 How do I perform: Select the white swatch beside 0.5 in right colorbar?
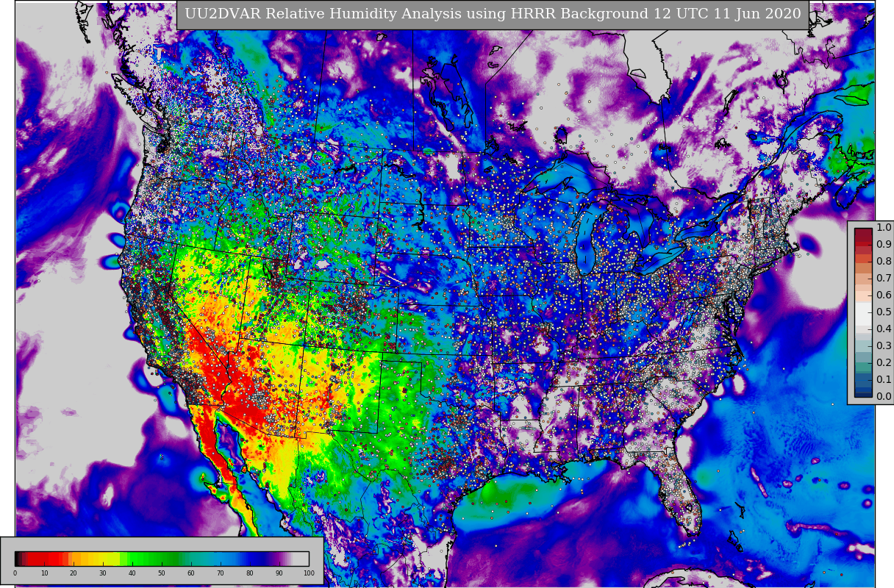pyautogui.click(x=863, y=312)
